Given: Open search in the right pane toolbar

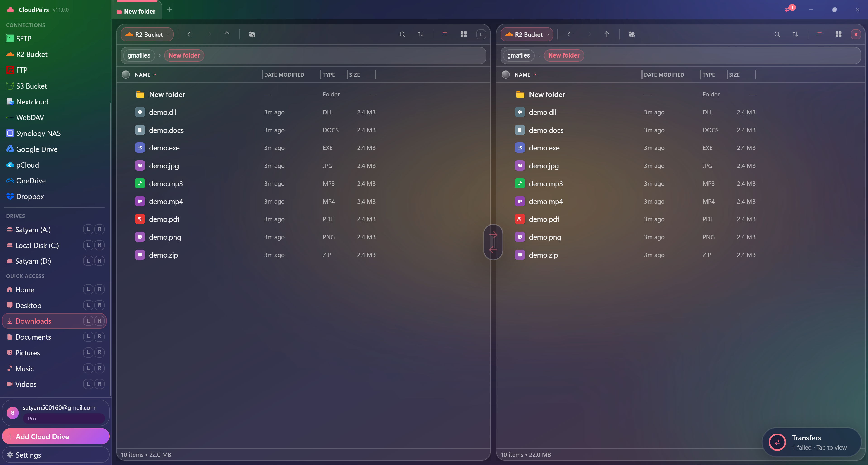Looking at the screenshot, I should 777,34.
